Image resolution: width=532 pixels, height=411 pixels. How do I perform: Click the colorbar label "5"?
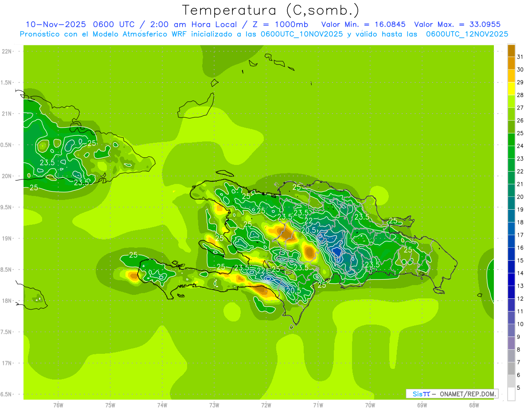click(518, 388)
